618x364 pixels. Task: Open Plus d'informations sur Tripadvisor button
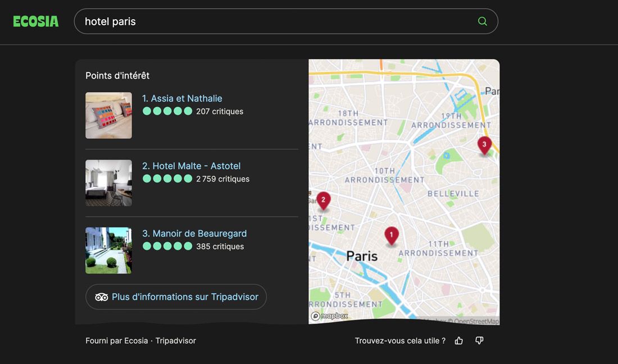tap(176, 297)
